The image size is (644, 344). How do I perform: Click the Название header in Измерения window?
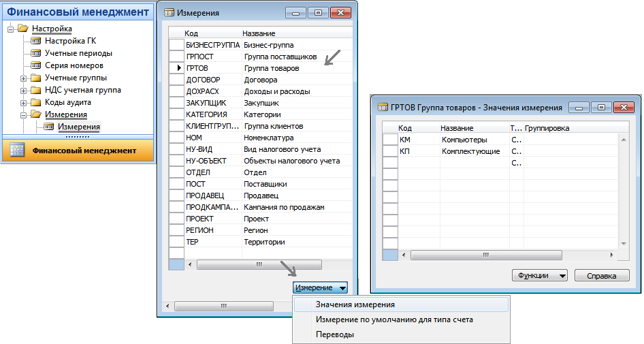click(x=297, y=33)
